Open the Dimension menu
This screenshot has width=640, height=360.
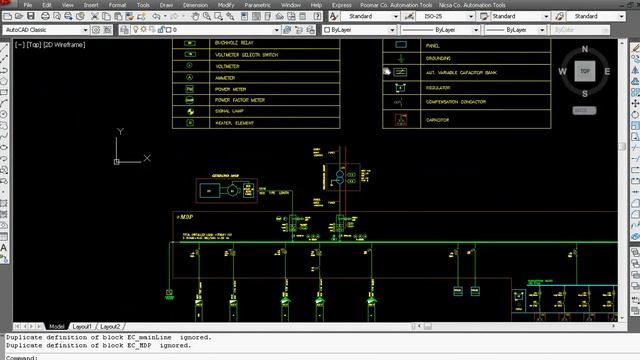click(195, 5)
